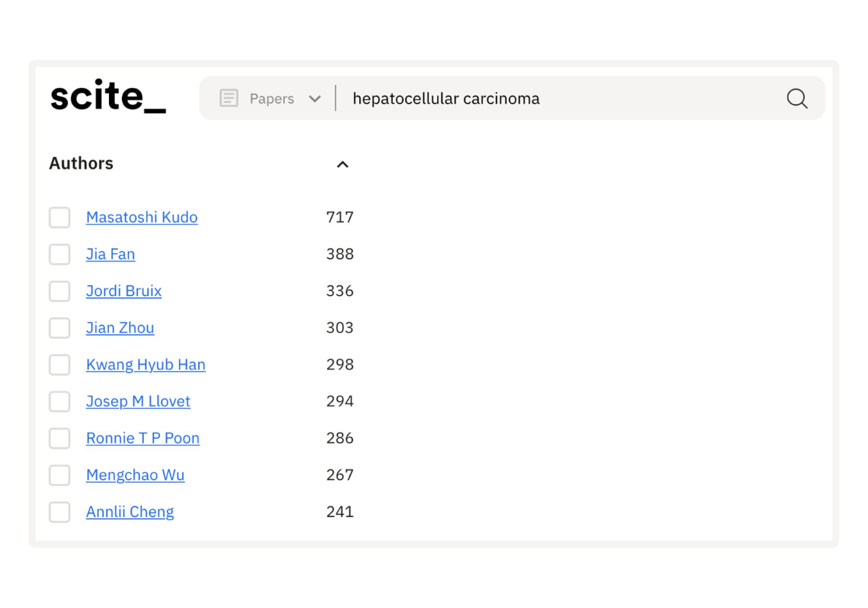This screenshot has width=868, height=608.
Task: Click the magnifying glass search icon
Action: [x=797, y=99]
